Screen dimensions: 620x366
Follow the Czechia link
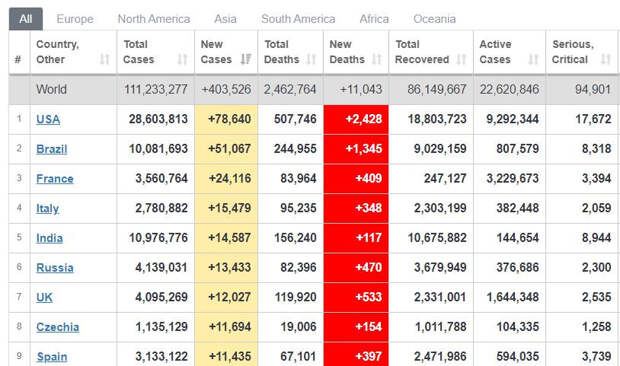[x=58, y=327]
